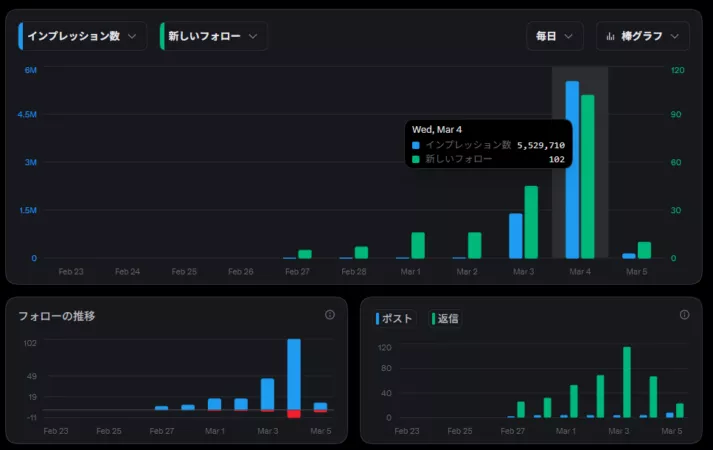Click the bar chart icon beside 棒グラフ
Screen dimensions: 713x450
(610, 36)
